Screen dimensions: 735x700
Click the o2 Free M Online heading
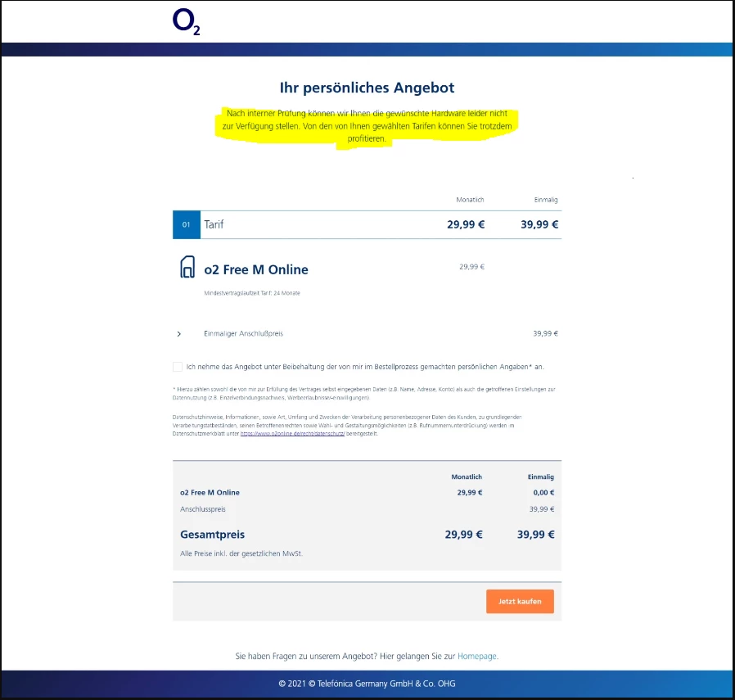coord(255,269)
